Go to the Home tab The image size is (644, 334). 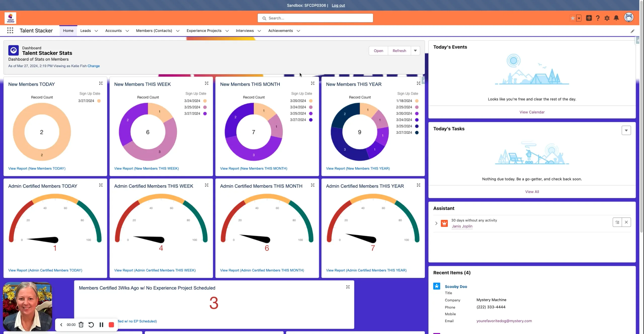[x=68, y=31]
